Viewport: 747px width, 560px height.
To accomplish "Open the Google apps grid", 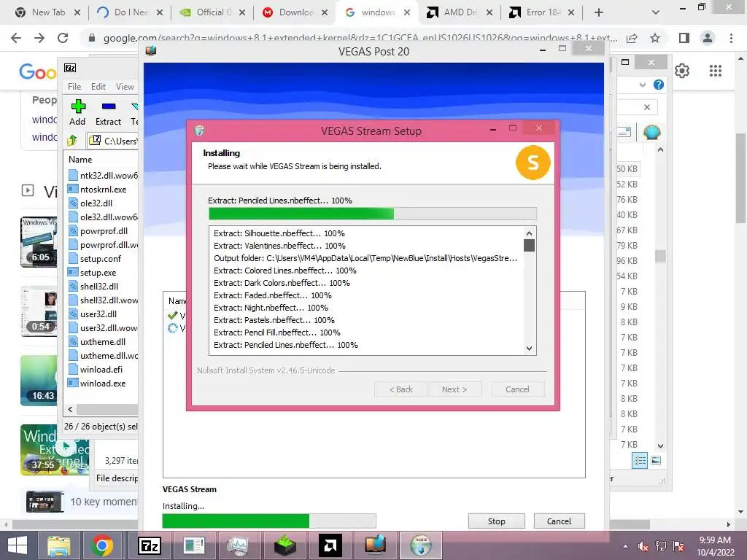I will (715, 71).
